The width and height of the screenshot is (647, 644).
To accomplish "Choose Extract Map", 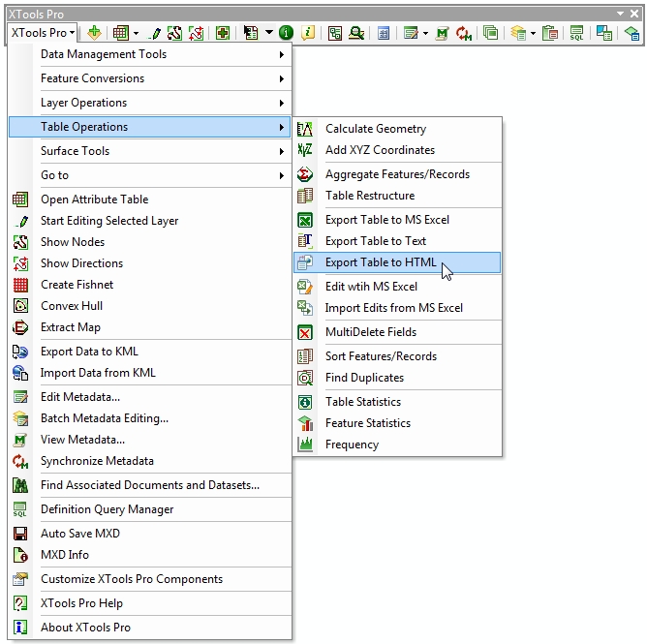I will (x=150, y=327).
